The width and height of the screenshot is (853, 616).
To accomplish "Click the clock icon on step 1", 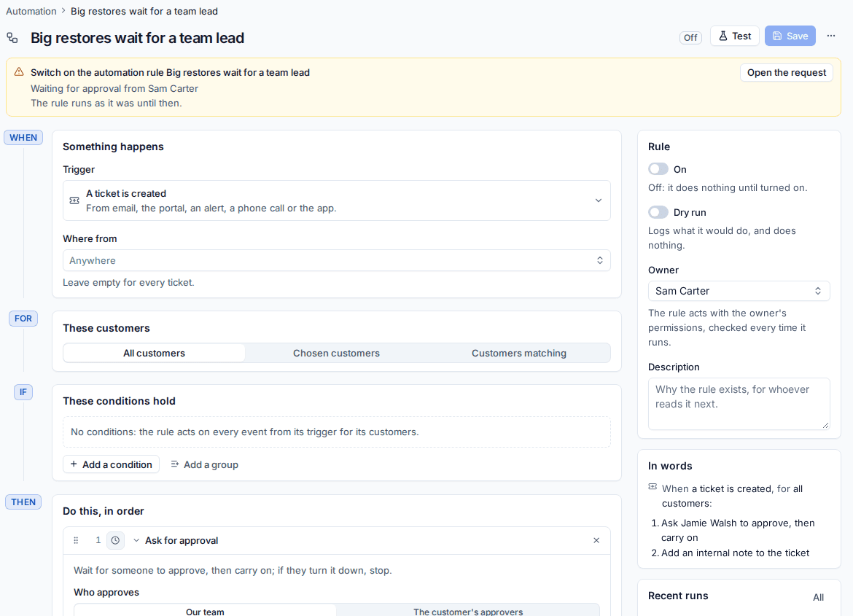I will pos(115,540).
